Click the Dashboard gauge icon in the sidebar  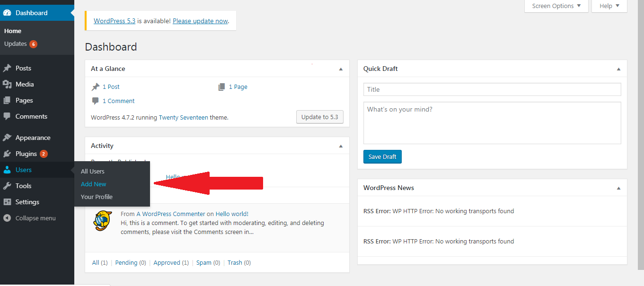tap(7, 13)
